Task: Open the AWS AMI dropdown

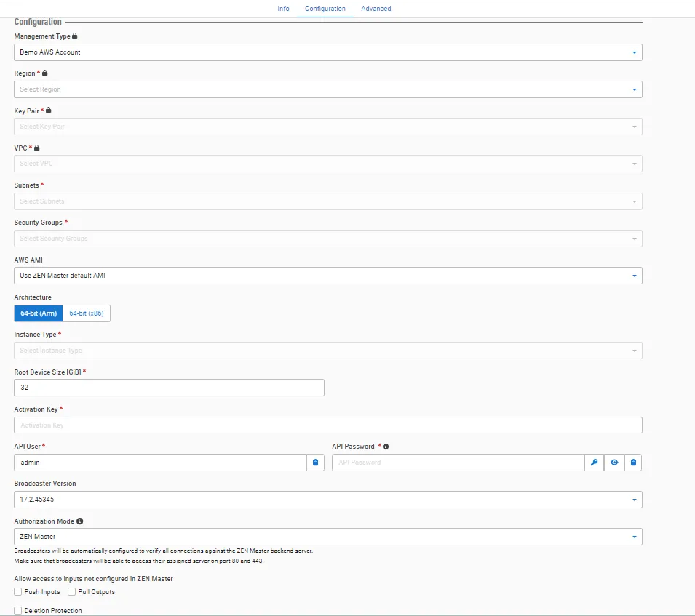Action: [328, 276]
